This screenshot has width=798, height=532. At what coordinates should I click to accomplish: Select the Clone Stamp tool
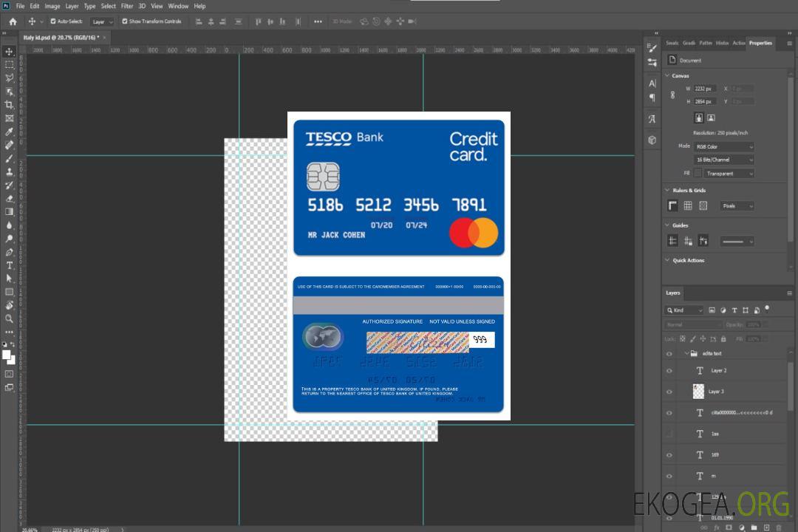tap(9, 172)
